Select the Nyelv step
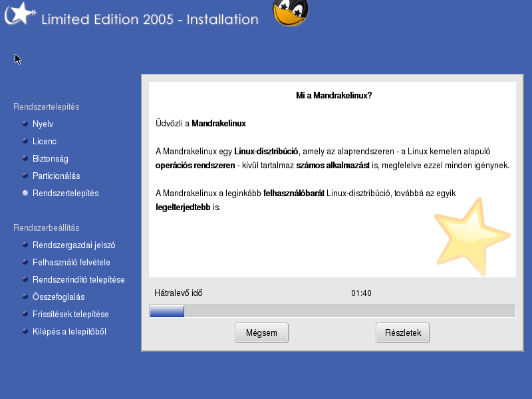 tap(43, 124)
